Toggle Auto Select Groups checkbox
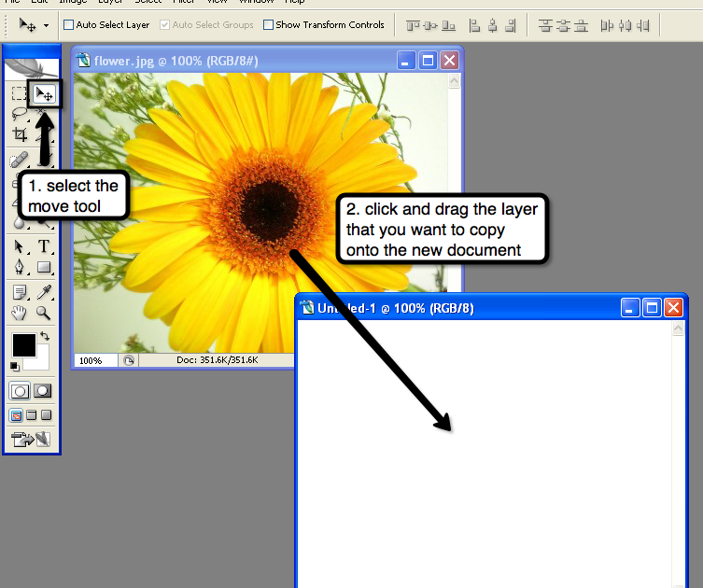 coord(164,24)
